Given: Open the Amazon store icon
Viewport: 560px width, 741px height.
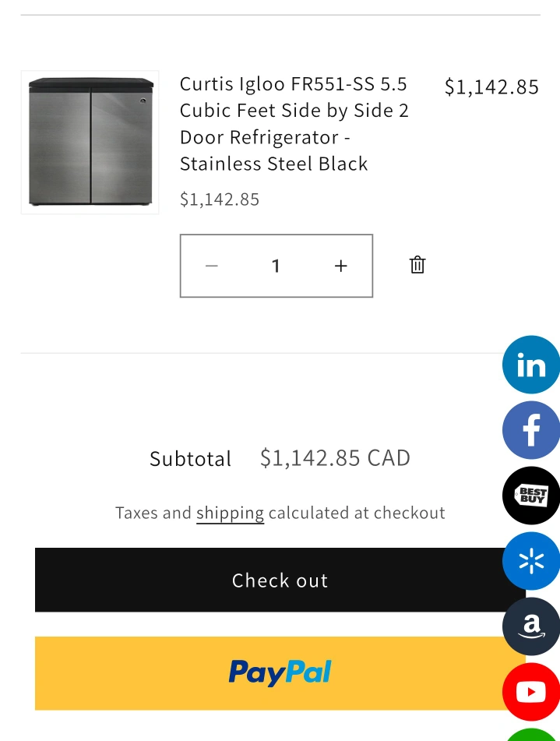Looking at the screenshot, I should [531, 626].
